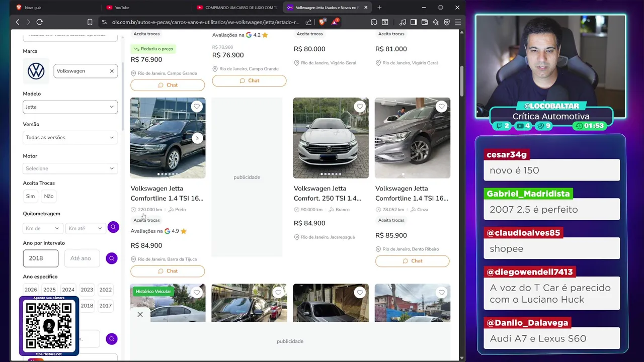The image size is (644, 362).
Task: Click the R$ 81.000 listing price
Action: coord(391,49)
